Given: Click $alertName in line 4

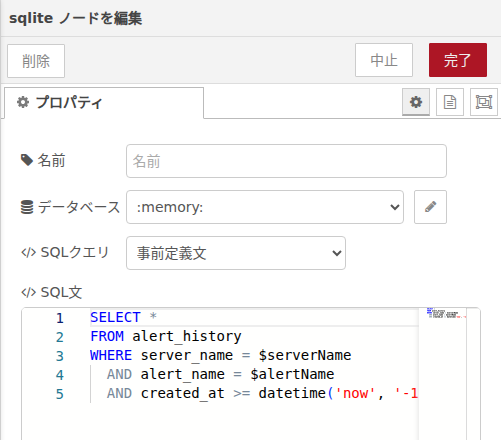Looking at the screenshot, I should [292, 374].
